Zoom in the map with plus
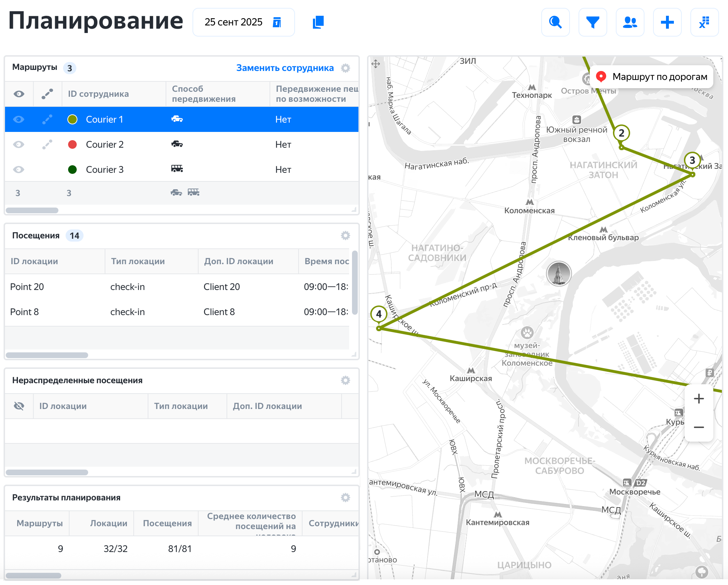The image size is (728, 585). (x=699, y=399)
